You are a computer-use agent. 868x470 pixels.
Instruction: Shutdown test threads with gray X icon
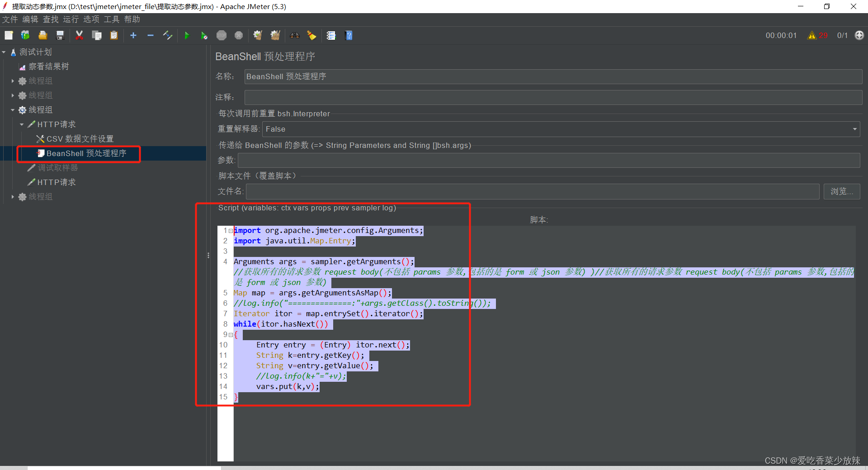click(239, 35)
